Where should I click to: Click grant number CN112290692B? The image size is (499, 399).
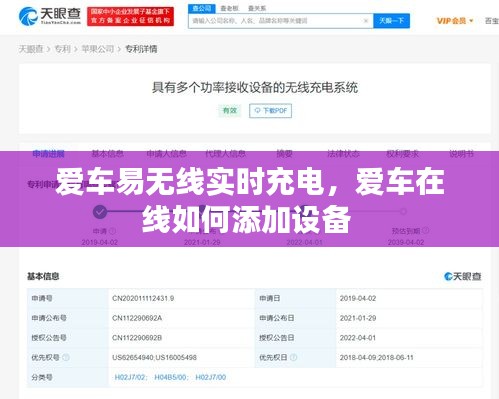tap(137, 338)
